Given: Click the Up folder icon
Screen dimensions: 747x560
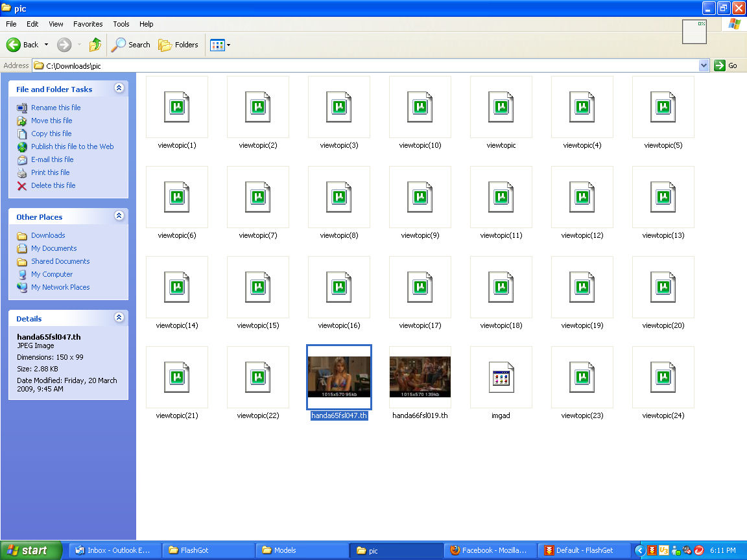Looking at the screenshot, I should (95, 45).
